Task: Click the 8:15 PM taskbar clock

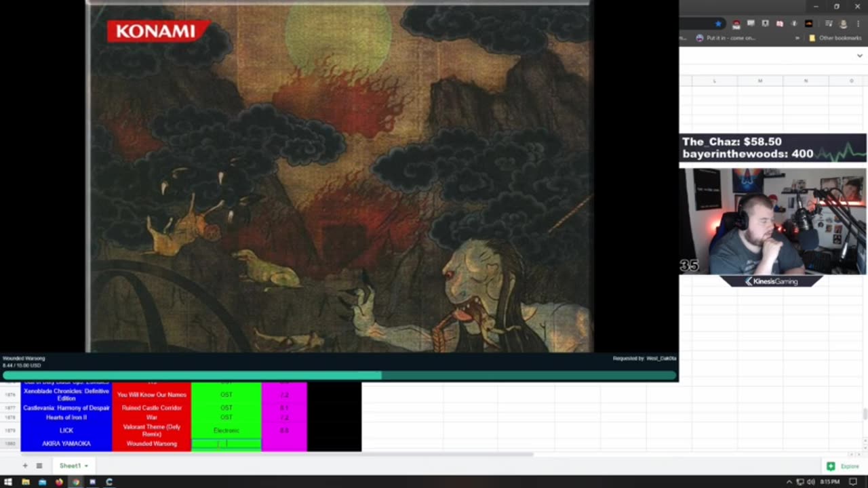Action: (829, 482)
